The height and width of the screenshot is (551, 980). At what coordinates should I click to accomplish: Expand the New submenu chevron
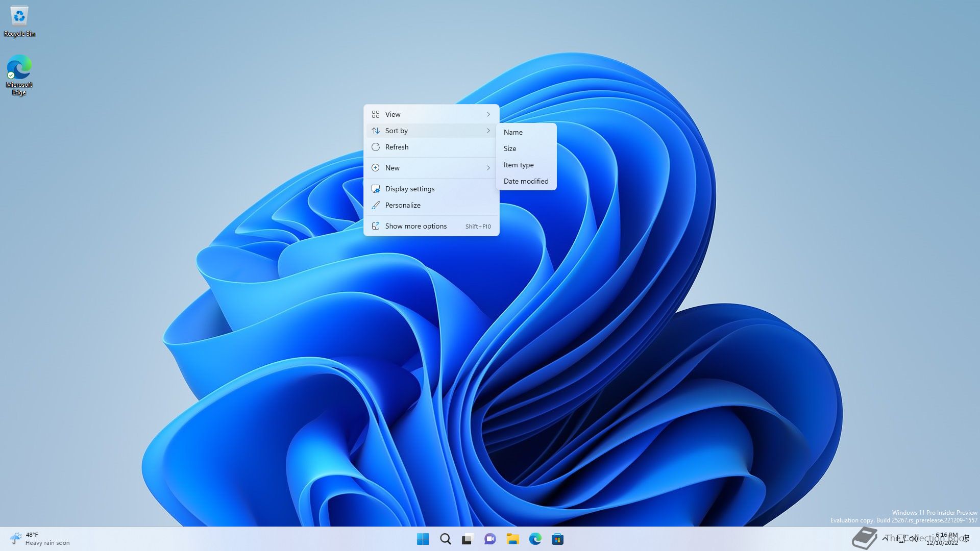[488, 168]
